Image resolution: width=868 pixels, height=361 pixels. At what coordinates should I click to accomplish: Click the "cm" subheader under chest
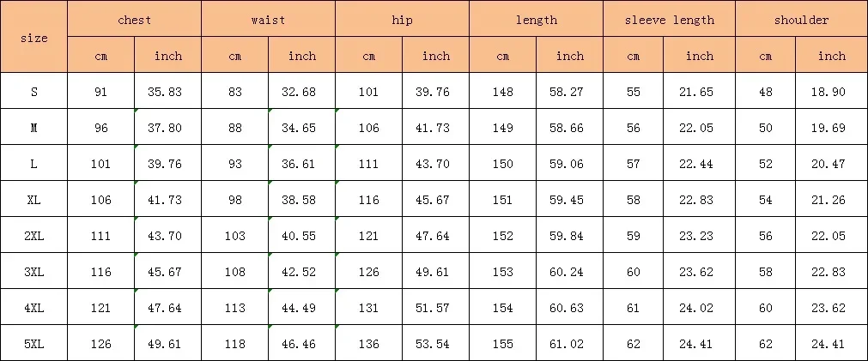100,56
